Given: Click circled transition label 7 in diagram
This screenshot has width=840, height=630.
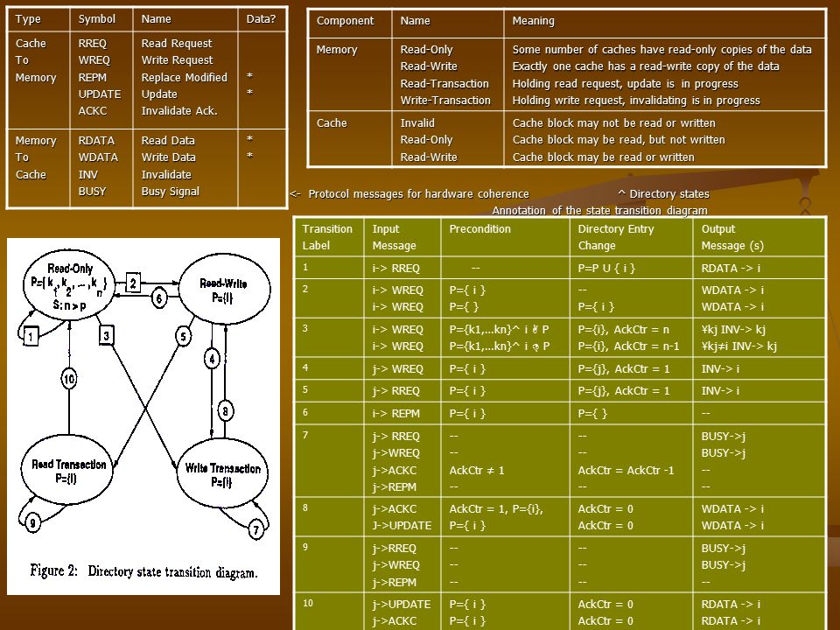Looking at the screenshot, I should point(256,530).
